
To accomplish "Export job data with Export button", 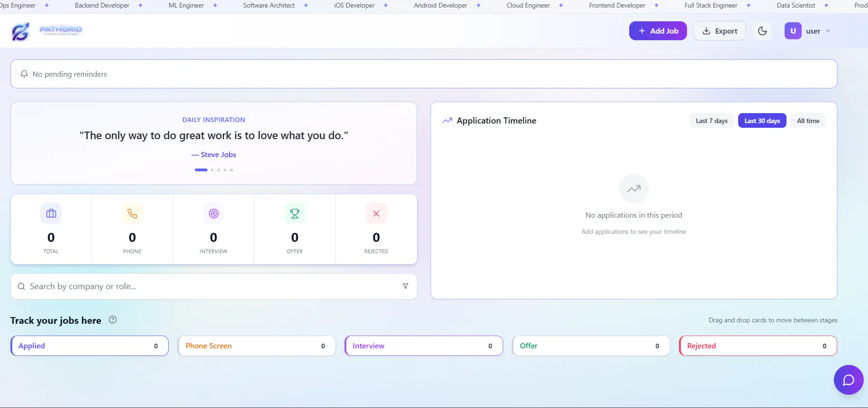I will coord(719,31).
